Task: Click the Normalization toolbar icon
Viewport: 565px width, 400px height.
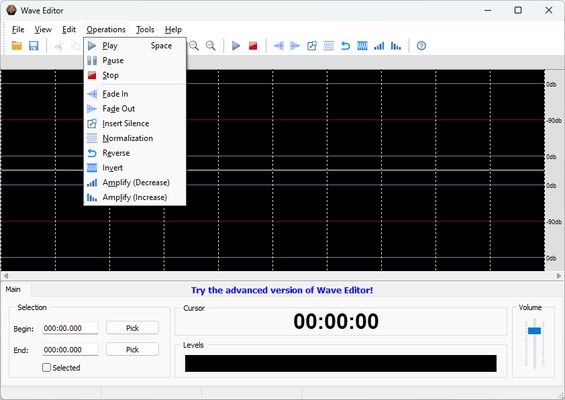Action: [x=329, y=46]
